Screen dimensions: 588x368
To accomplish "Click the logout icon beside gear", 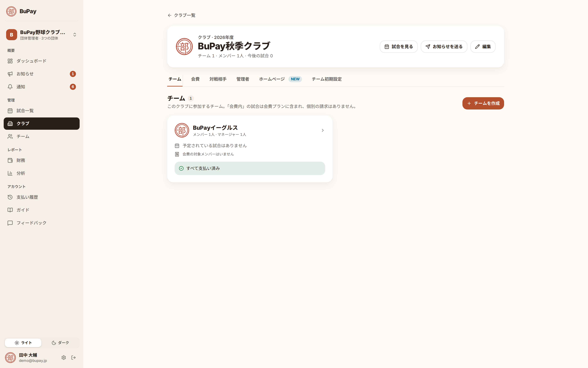I will [73, 358].
